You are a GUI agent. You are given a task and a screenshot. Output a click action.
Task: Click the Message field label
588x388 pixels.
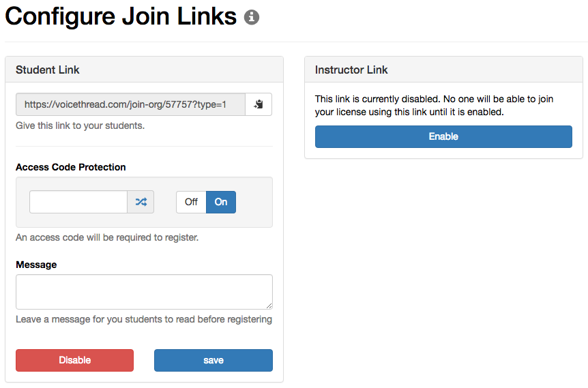[x=36, y=265]
